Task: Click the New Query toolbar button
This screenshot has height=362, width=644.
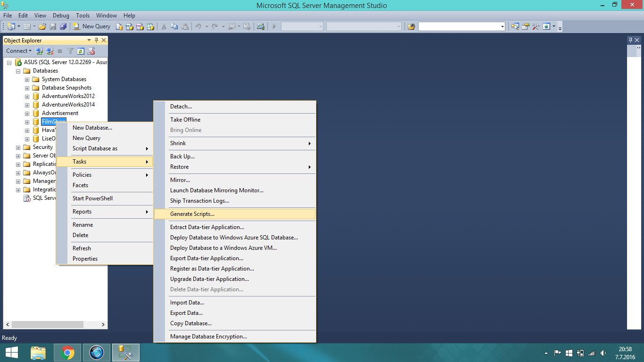Action: [x=92, y=26]
